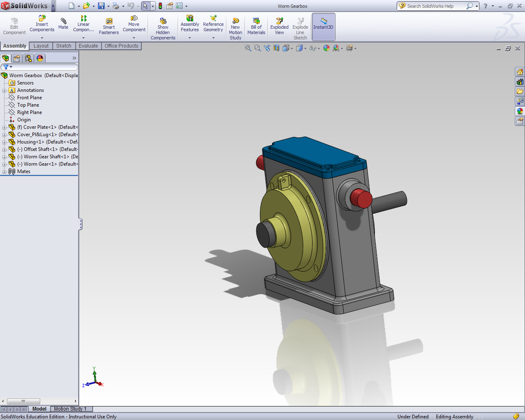Select the Zoom to Area tool
The image size is (525, 420).
257,48
